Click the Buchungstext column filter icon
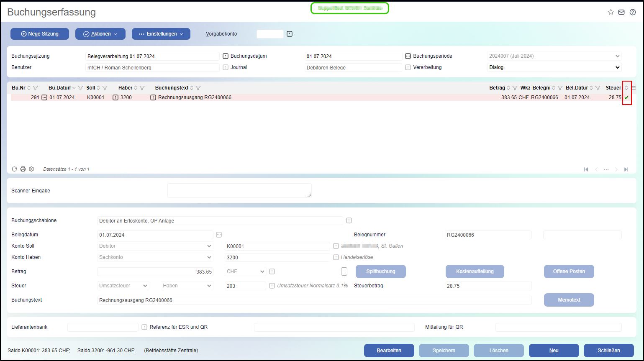Image resolution: width=644 pixels, height=361 pixels. click(x=198, y=88)
